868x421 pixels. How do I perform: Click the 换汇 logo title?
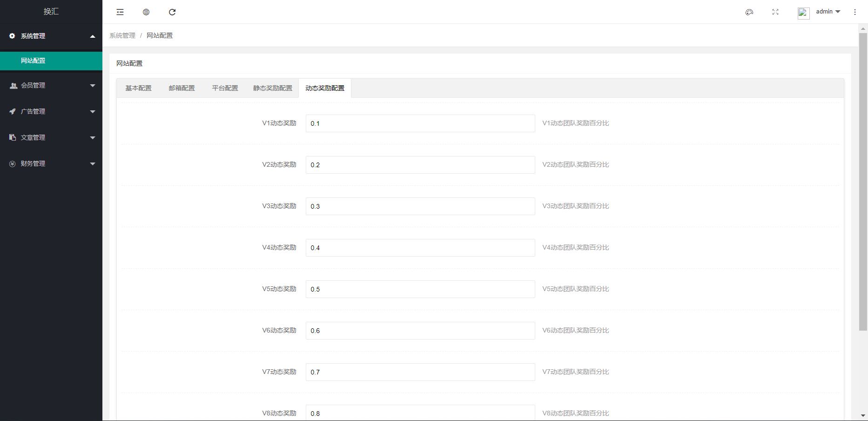coord(51,12)
